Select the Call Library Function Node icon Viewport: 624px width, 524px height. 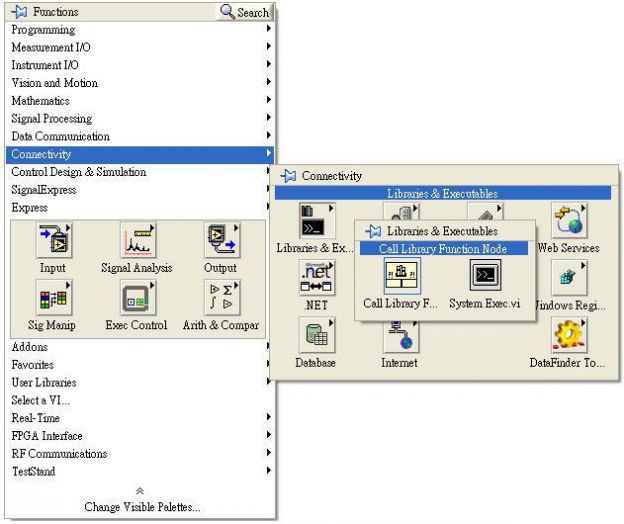coord(402,275)
